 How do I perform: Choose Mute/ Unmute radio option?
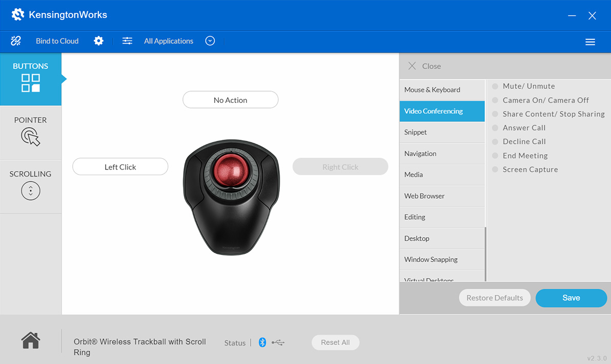[495, 86]
